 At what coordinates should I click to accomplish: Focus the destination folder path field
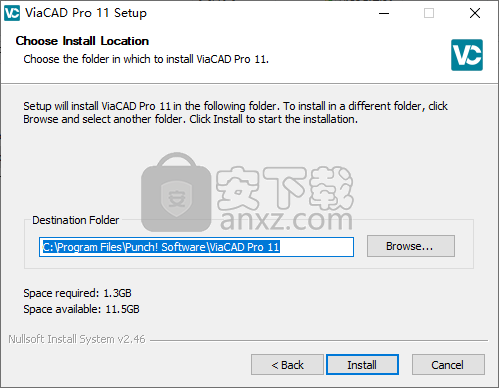point(196,247)
